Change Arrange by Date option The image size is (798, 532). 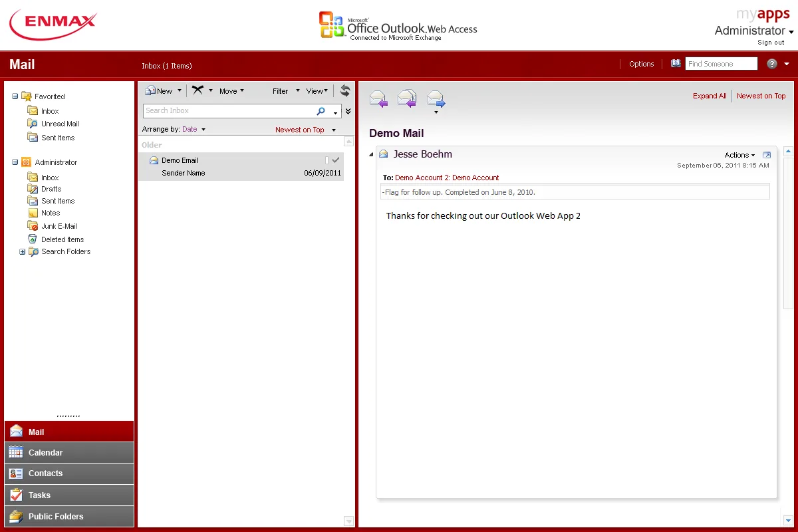tap(194, 130)
